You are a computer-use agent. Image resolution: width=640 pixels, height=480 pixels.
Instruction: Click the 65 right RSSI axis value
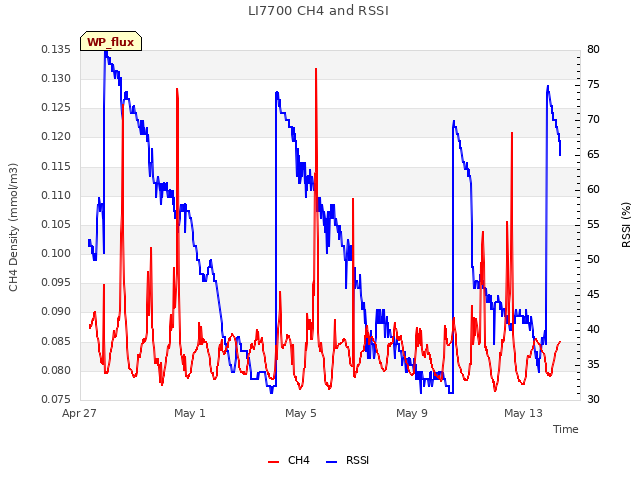click(593, 154)
